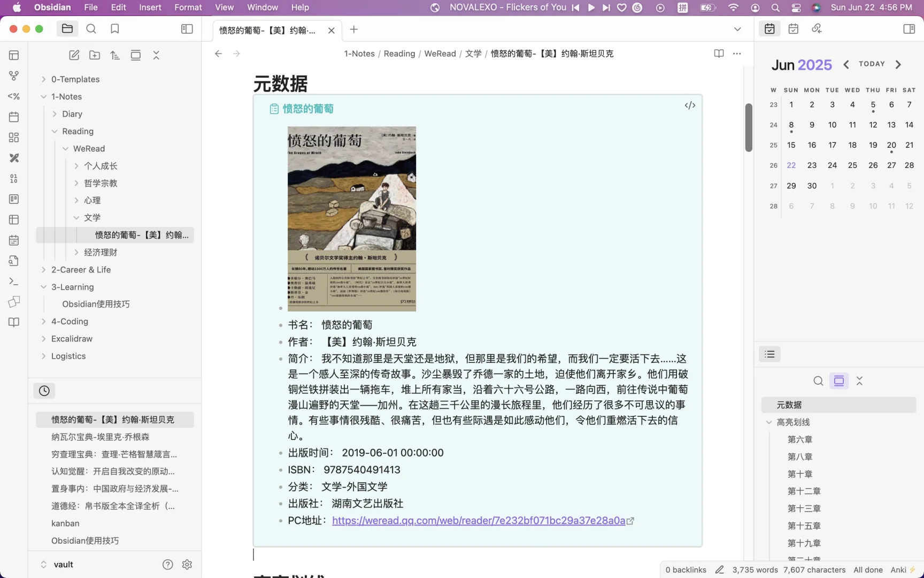Open the graph view icon
The image size is (924, 578).
(x=13, y=75)
